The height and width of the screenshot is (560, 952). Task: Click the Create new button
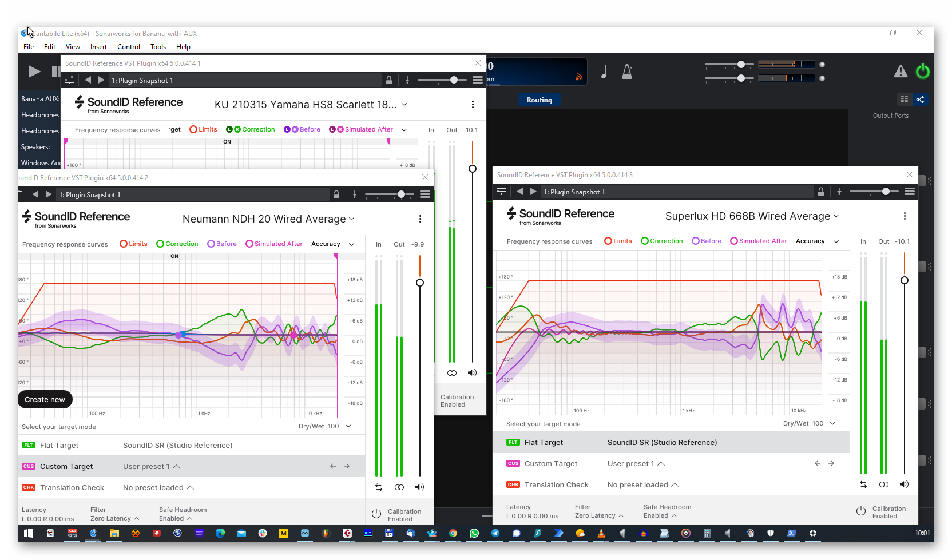click(x=45, y=400)
